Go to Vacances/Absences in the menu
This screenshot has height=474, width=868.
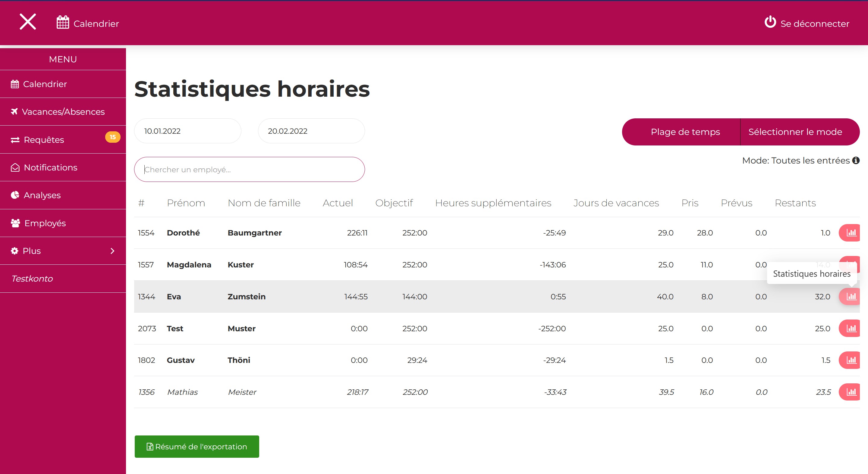point(63,112)
